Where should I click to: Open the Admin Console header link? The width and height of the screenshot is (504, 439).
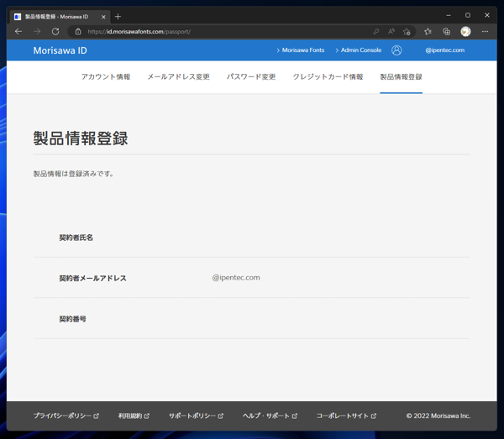[358, 50]
